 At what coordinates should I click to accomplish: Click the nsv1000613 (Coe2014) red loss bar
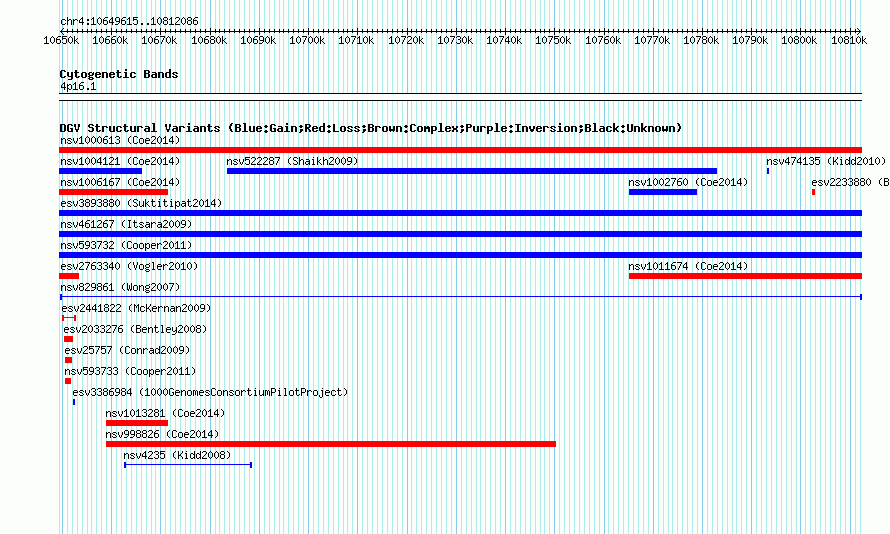(460, 150)
